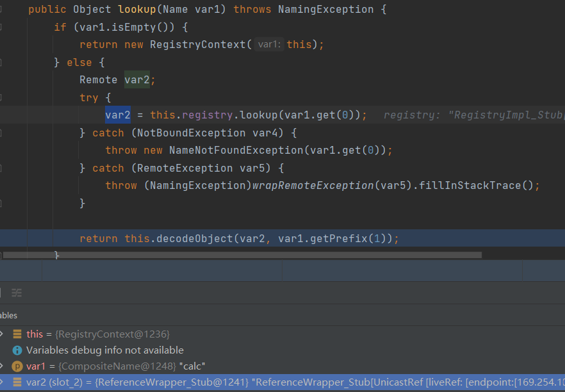This screenshot has height=392, width=565.
Task: Collapse the try block fold marker
Action: [x=1, y=98]
